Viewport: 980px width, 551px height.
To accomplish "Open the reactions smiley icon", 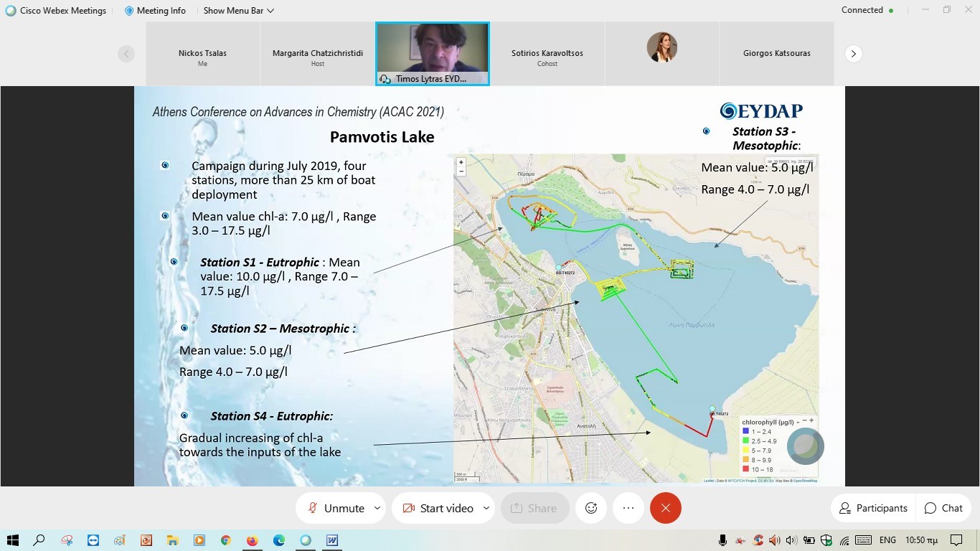I will click(x=591, y=508).
